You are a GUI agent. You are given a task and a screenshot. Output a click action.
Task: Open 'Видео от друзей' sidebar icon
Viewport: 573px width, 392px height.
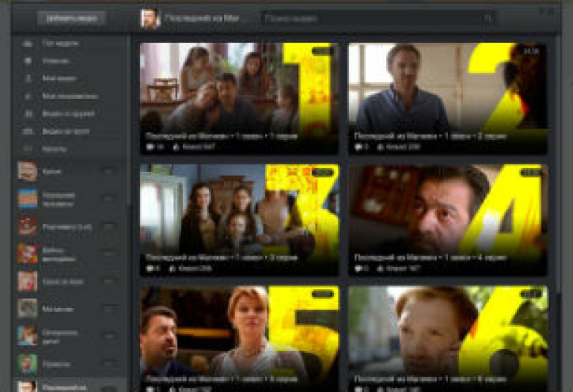[x=28, y=114]
